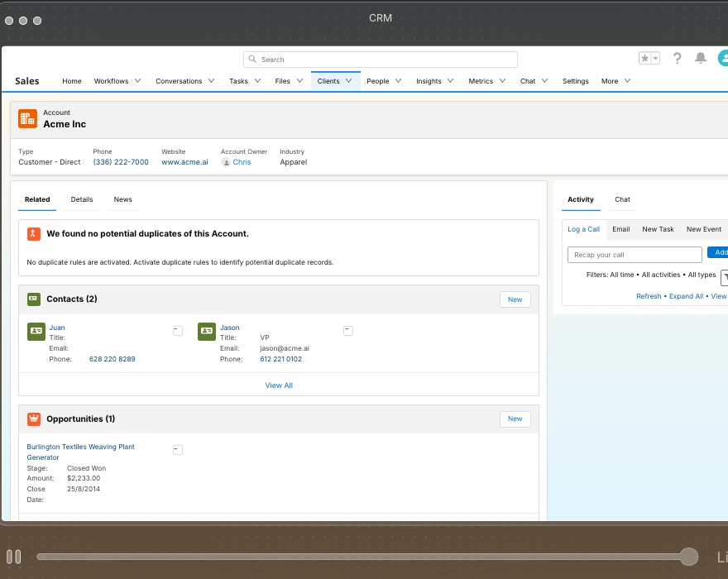728x579 pixels.
Task: Click the search magnifier icon
Action: [x=252, y=59]
